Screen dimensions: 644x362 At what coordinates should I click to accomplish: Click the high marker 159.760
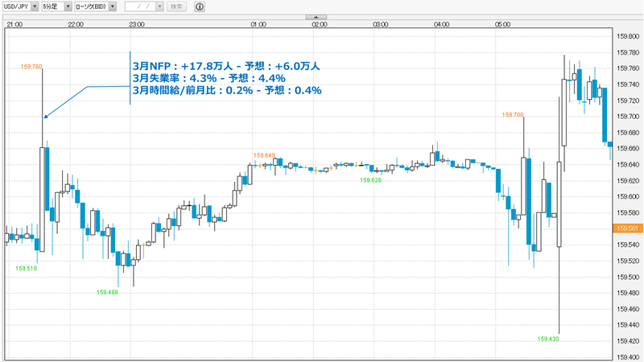pos(31,67)
